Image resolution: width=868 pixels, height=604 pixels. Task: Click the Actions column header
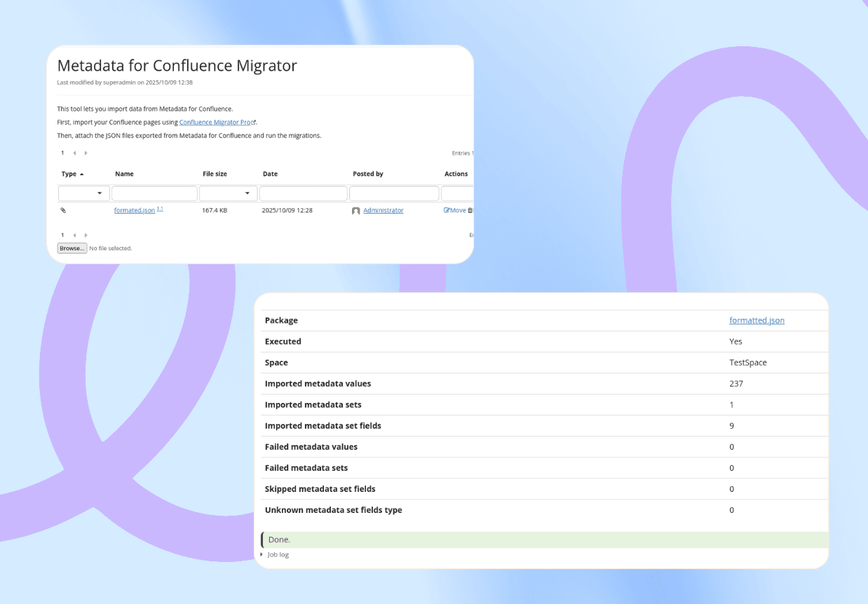[456, 174]
